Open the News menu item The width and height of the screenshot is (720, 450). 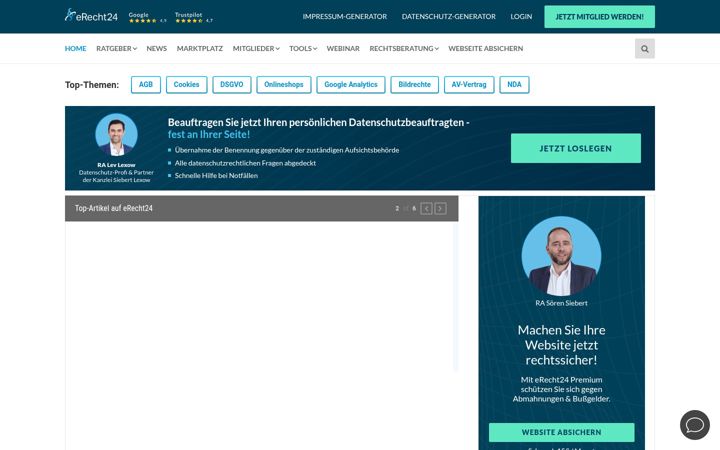coord(157,48)
